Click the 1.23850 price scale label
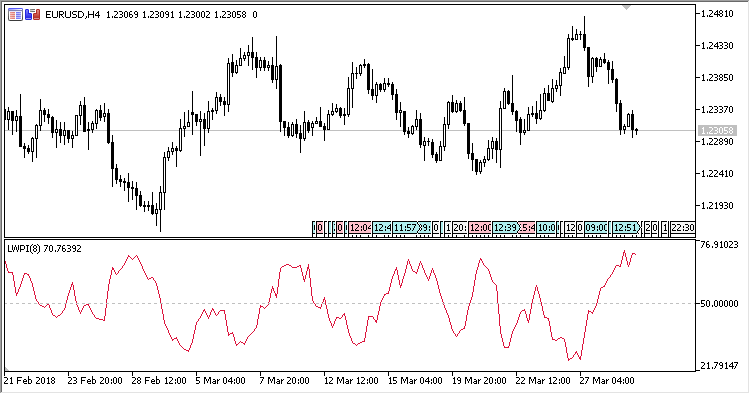This screenshot has height=394, width=750. click(717, 78)
